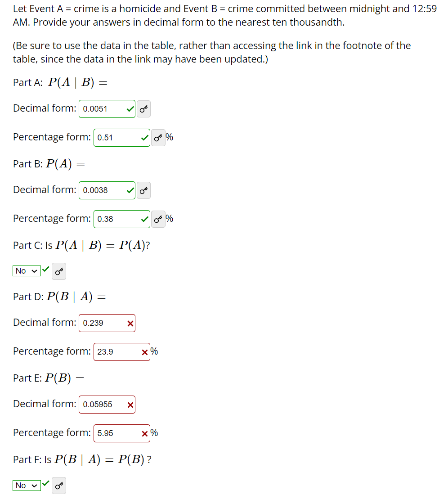Viewport: 439px width, 504px height.
Task: Select the Part B decimal answer box
Action: point(103,190)
